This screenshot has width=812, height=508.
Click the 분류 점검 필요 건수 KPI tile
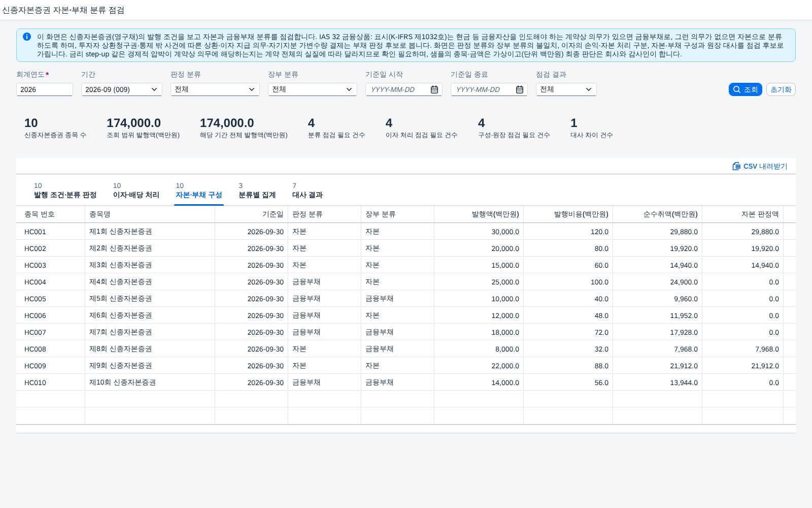point(336,128)
